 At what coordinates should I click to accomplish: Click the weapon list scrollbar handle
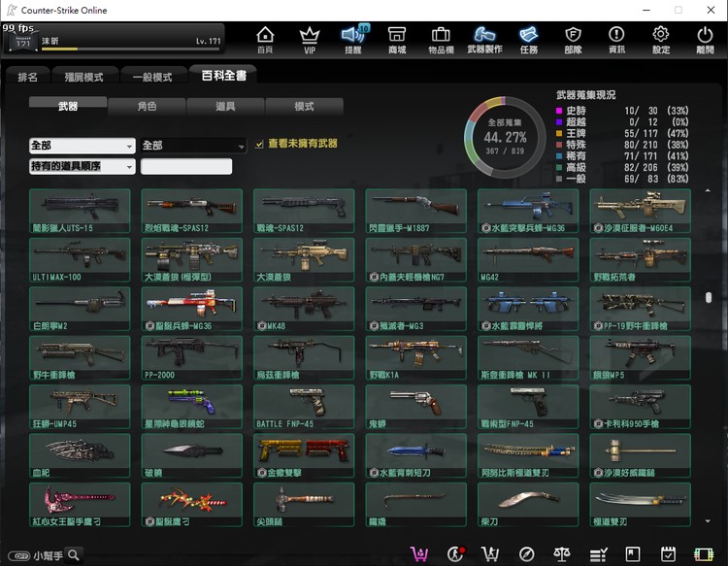pos(708,297)
